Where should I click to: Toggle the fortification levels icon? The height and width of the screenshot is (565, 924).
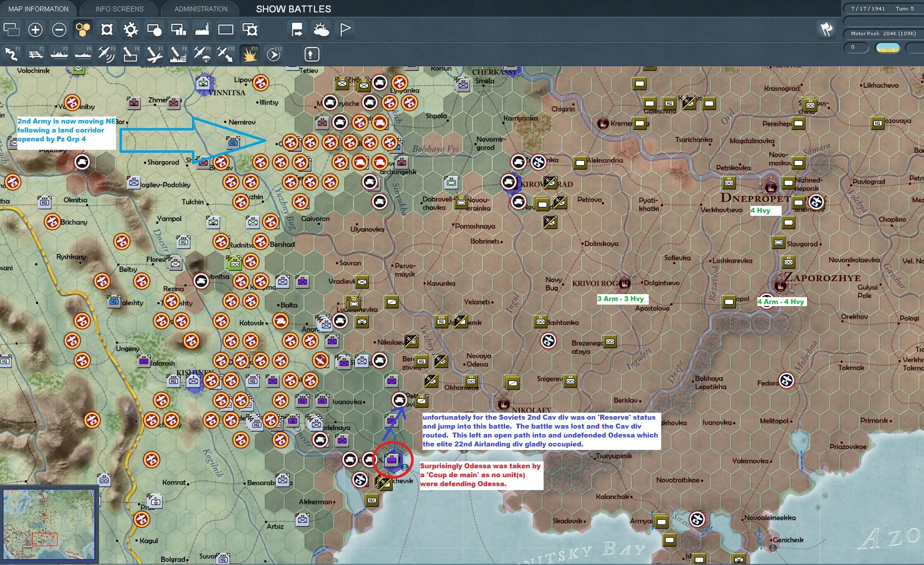[x=107, y=30]
